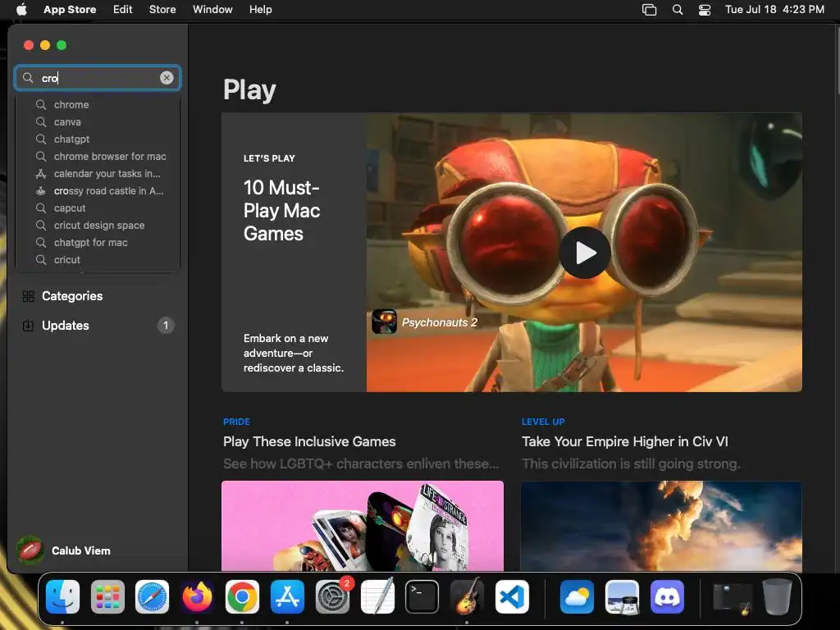Open "calendar your tasks in..." app suggestion
Screen dimensions: 840x630
[x=98, y=173]
